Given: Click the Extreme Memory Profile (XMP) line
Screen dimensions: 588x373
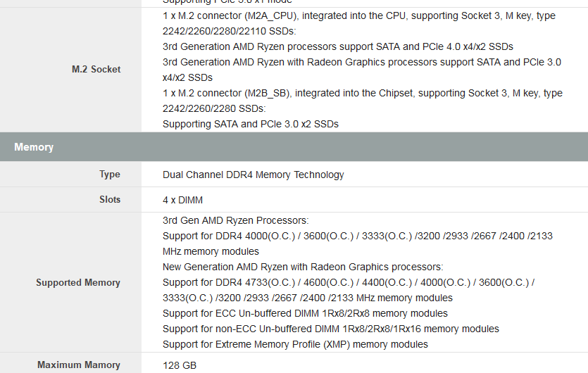Looking at the screenshot, I should (x=295, y=344).
